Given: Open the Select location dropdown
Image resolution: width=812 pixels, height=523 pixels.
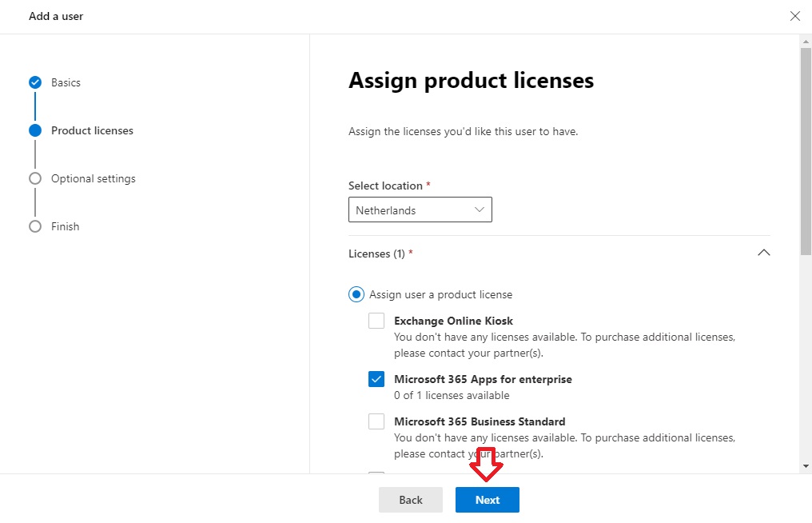Looking at the screenshot, I should [420, 210].
